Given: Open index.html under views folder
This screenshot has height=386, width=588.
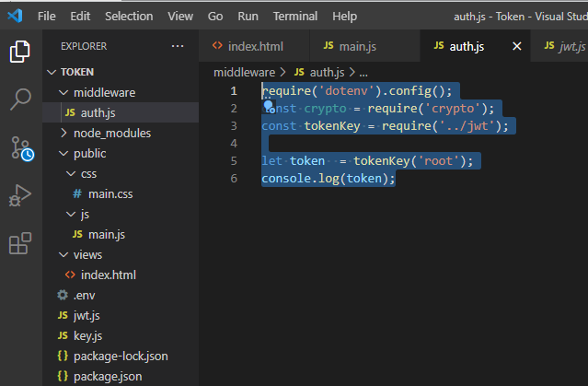Looking at the screenshot, I should pos(121,275).
